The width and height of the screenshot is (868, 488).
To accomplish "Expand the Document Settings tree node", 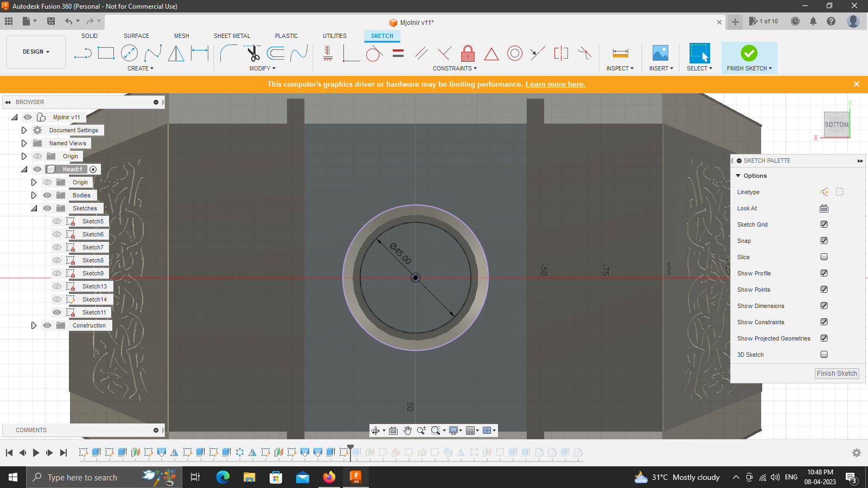I will 24,130.
